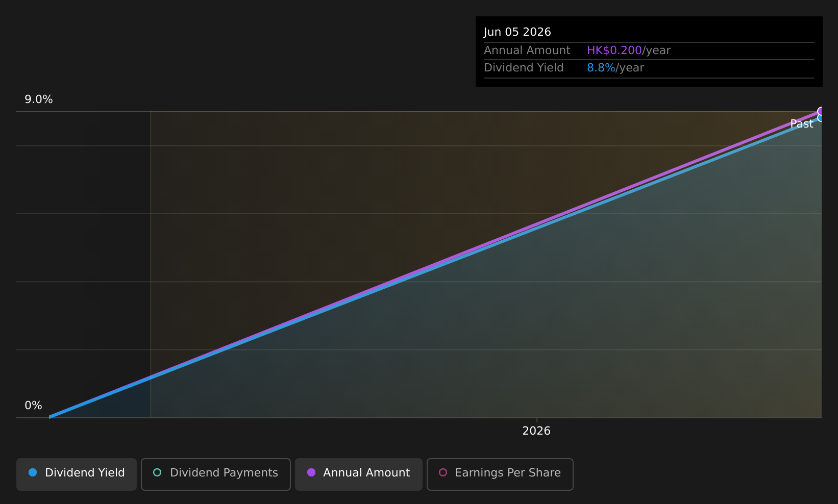This screenshot has height=504, width=838.
Task: Click the blue Dividend Yield legend dot
Action: coord(33,472)
